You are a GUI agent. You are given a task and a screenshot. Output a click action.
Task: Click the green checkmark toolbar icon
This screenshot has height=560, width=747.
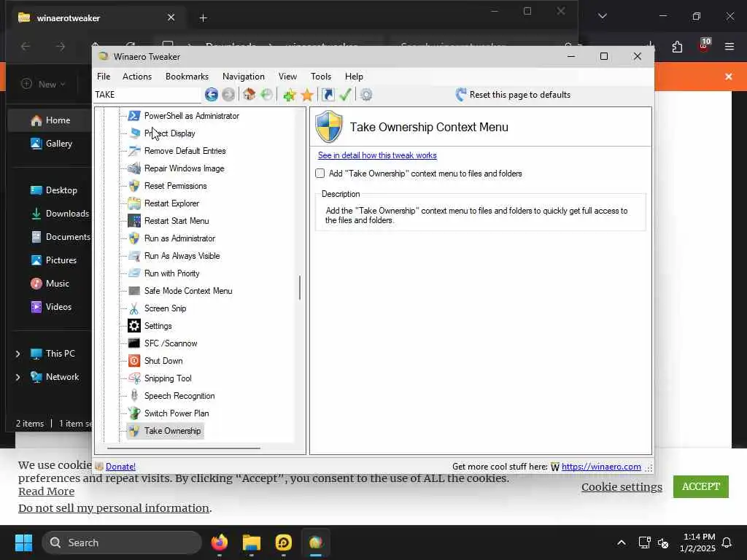(345, 95)
